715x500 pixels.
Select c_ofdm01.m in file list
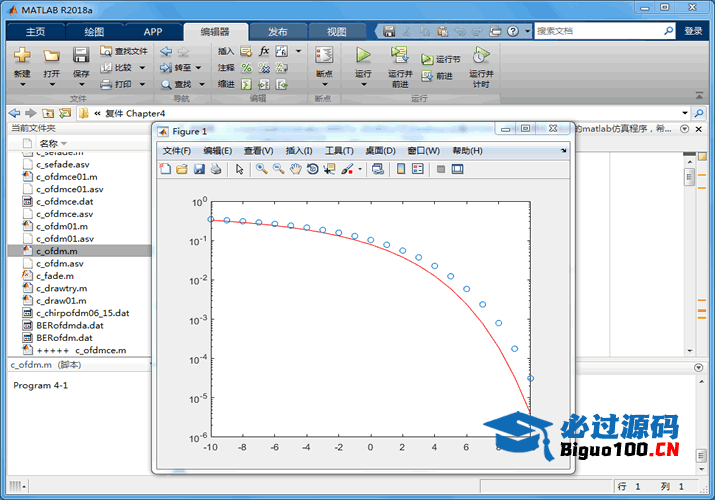click(62, 227)
